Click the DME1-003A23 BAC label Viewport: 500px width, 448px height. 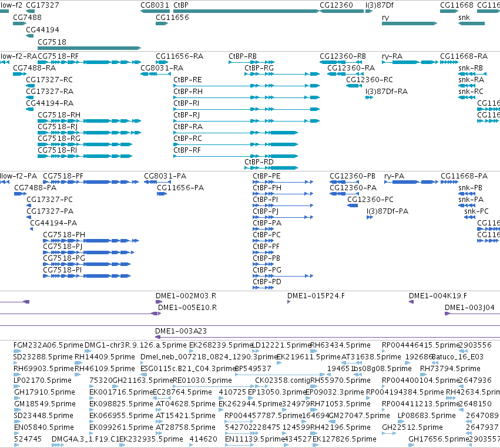tap(181, 331)
